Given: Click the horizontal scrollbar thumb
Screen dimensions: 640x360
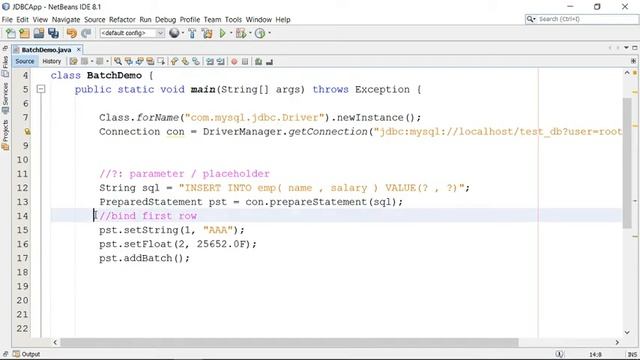Looking at the screenshot, I should point(289,342).
